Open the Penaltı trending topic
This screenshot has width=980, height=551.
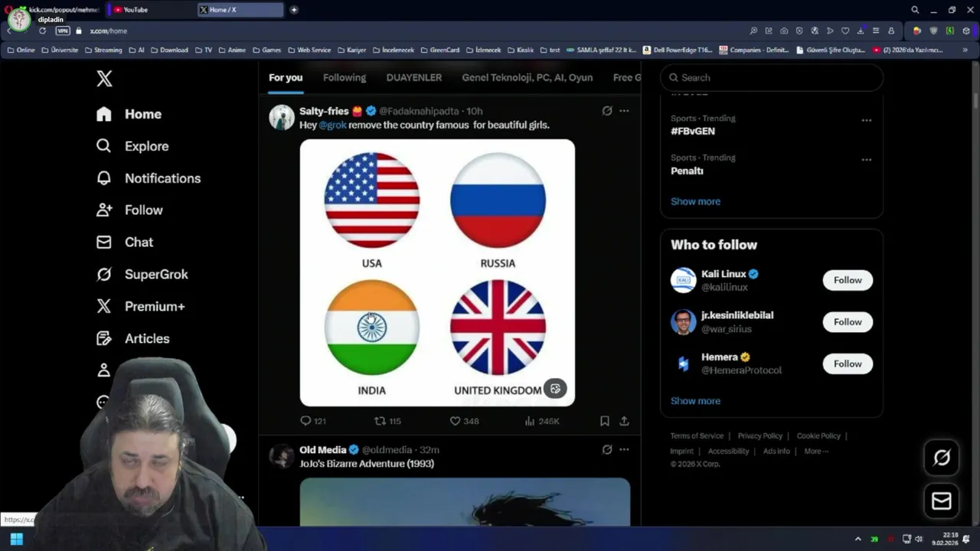(687, 171)
